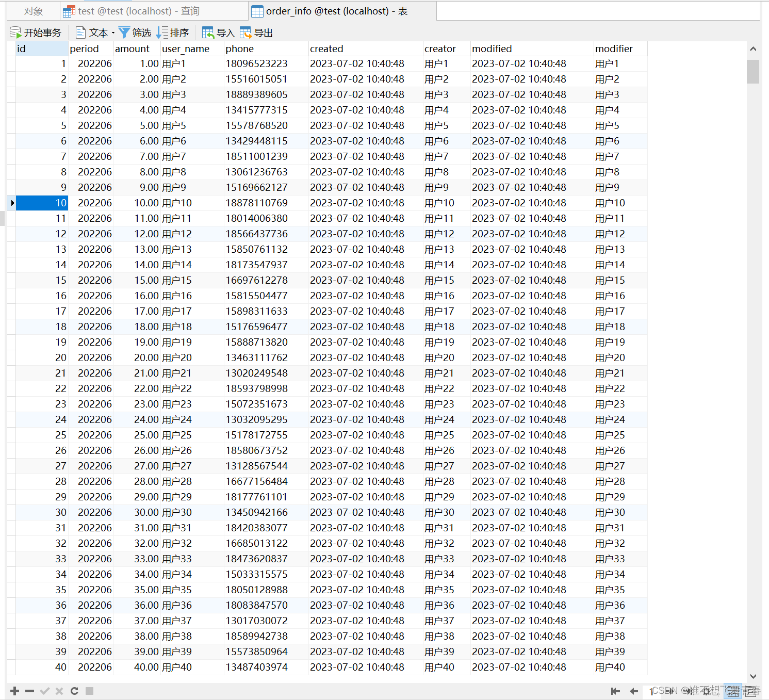Click the current row indicator arrow

tap(12, 203)
